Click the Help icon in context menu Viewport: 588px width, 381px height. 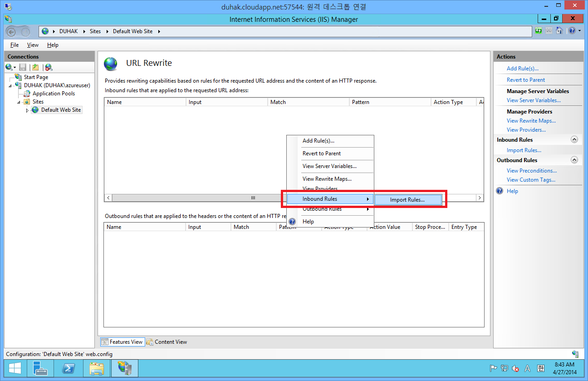click(x=293, y=222)
